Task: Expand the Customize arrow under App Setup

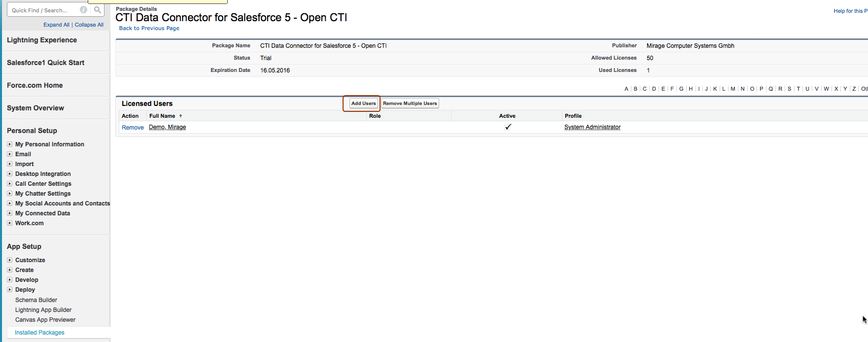Action: (x=9, y=260)
